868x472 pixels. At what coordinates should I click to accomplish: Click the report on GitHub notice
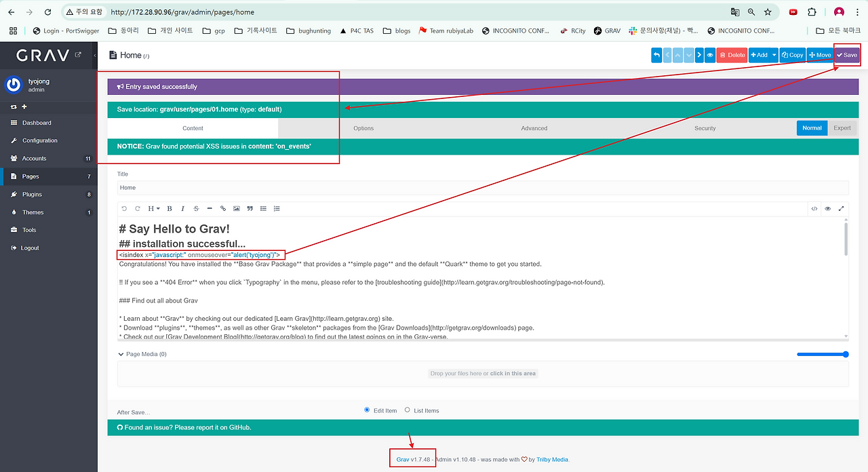[x=483, y=427]
